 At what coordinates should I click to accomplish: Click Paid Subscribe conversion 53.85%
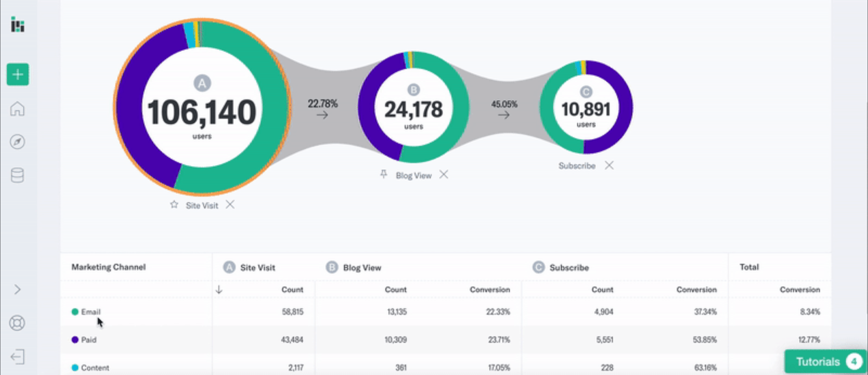(705, 340)
